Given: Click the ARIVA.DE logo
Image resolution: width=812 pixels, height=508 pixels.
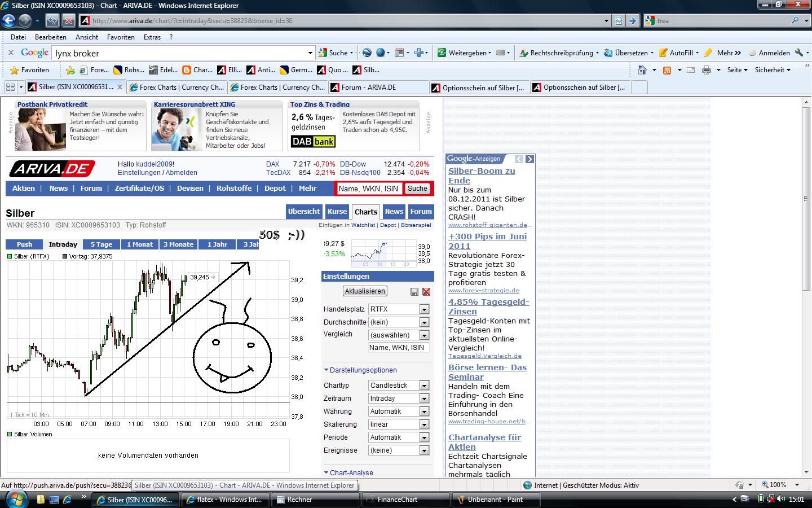Looking at the screenshot, I should tap(52, 168).
